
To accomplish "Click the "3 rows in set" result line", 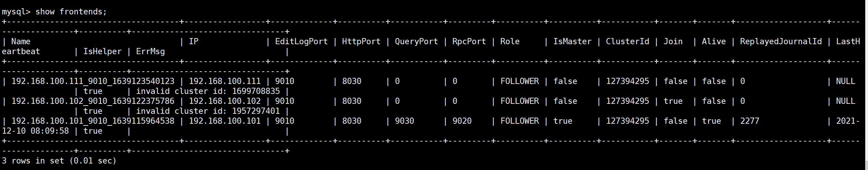I will (59, 161).
